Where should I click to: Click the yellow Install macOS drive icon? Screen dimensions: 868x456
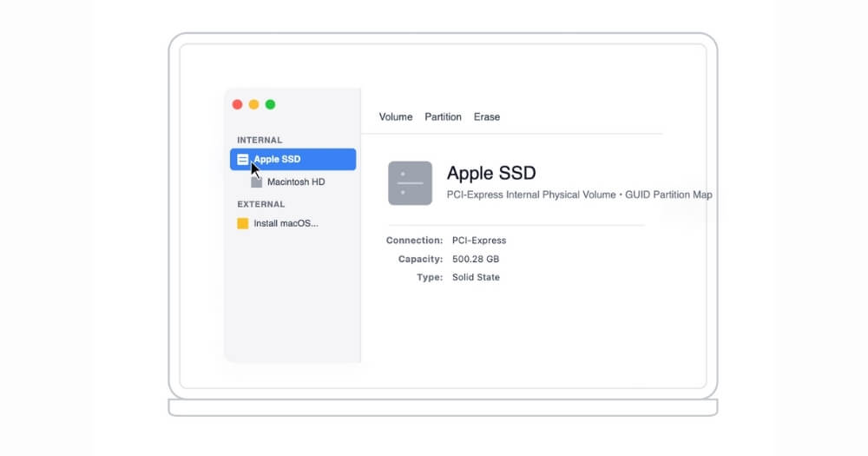pyautogui.click(x=243, y=223)
